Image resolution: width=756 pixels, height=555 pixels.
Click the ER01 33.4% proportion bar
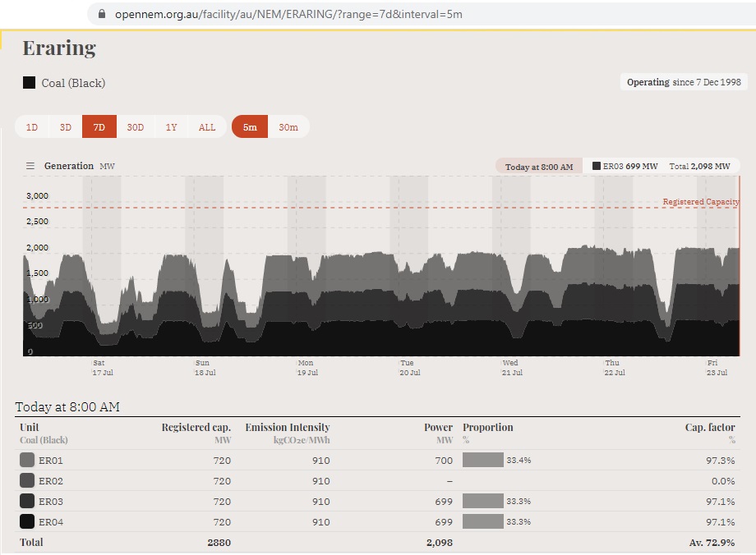click(482, 460)
